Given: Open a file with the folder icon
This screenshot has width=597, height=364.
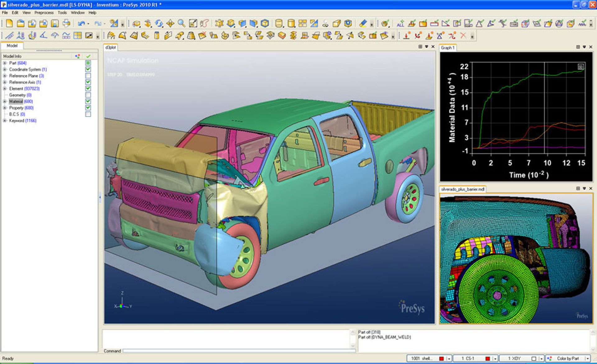Looking at the screenshot, I should tap(21, 23).
